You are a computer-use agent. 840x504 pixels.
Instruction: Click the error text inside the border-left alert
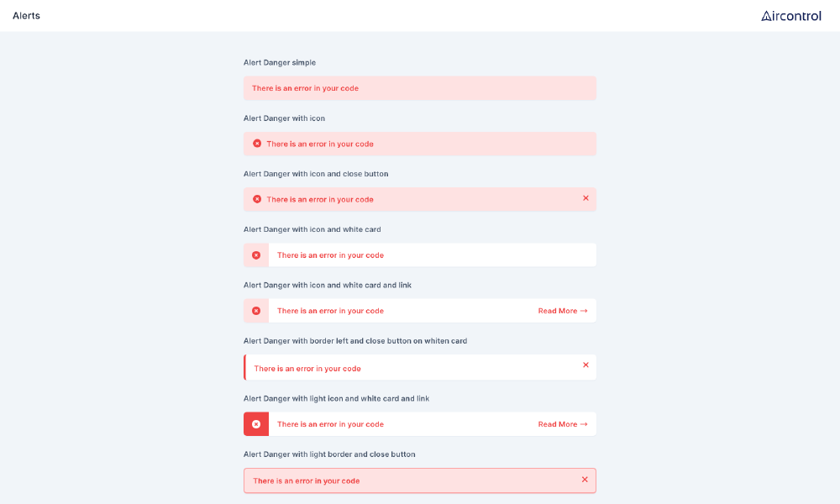tap(307, 368)
